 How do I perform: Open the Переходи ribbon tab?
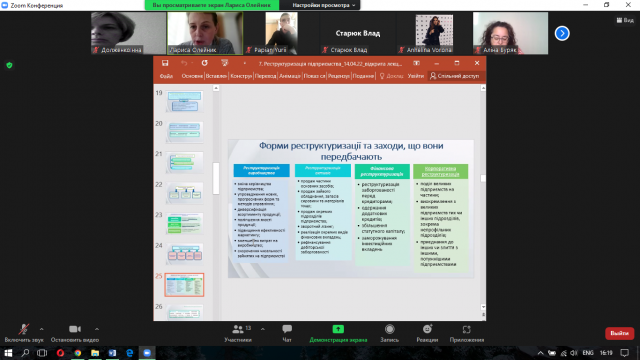click(265, 76)
